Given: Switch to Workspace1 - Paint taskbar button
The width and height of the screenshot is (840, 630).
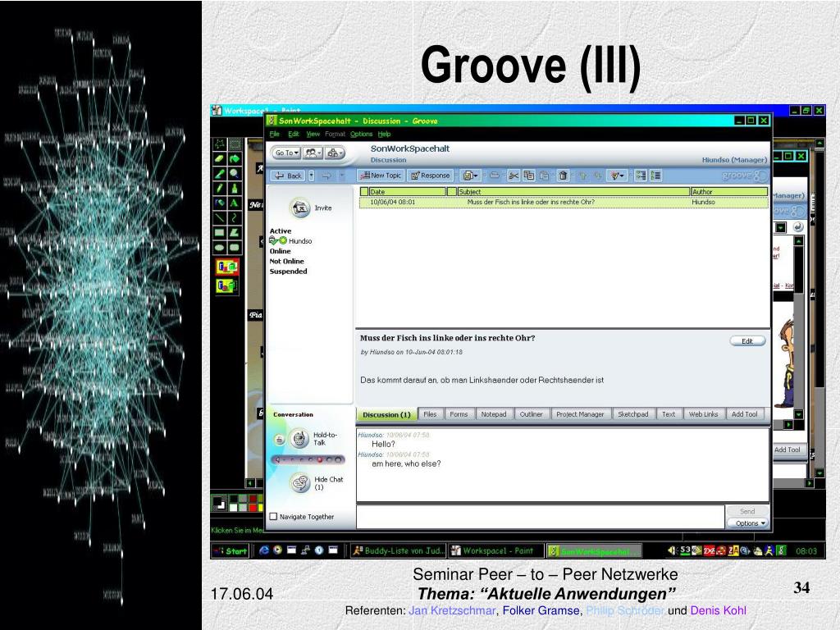Looking at the screenshot, I should coord(496,550).
